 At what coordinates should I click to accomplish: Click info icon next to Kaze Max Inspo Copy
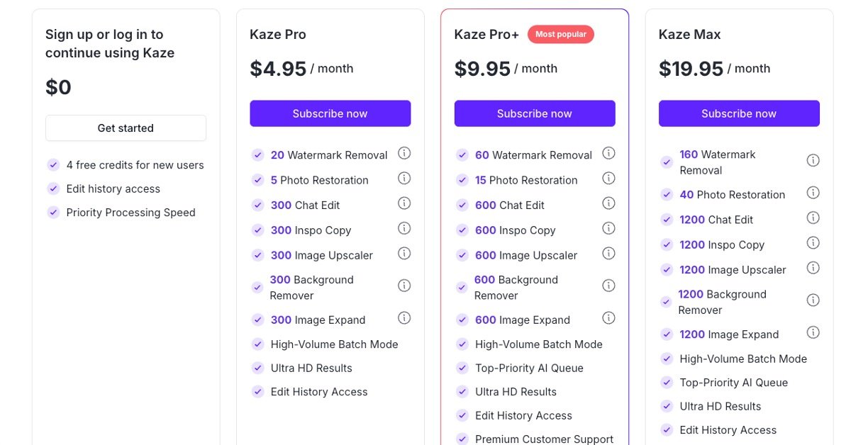(813, 243)
